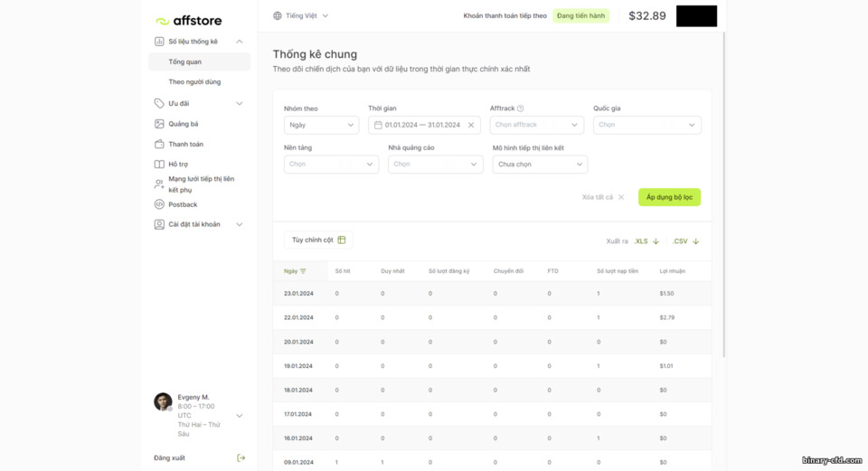Clear the date range with X icon
This screenshot has width=868, height=471.
[x=471, y=125]
